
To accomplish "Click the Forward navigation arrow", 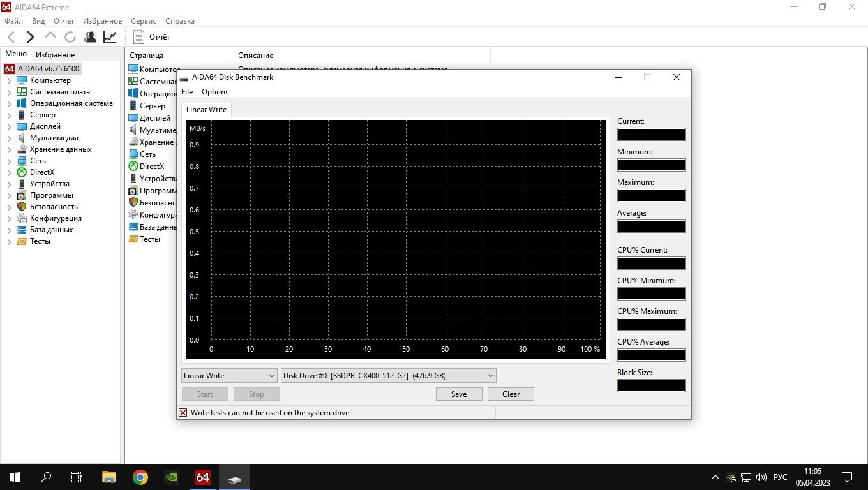I will 30,37.
